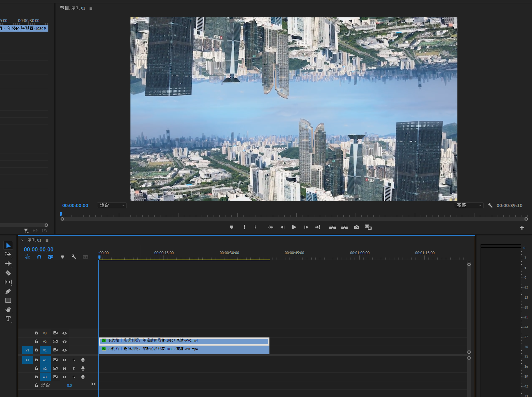Select the Hand tool

[x=8, y=310]
